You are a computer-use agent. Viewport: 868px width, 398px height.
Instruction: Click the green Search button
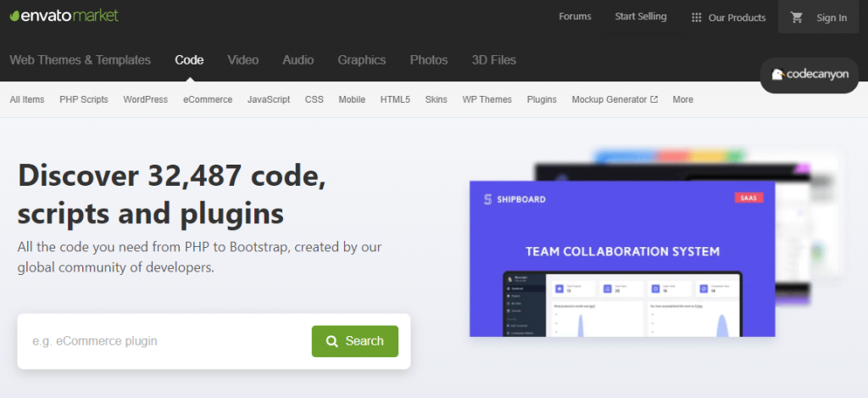[355, 341]
